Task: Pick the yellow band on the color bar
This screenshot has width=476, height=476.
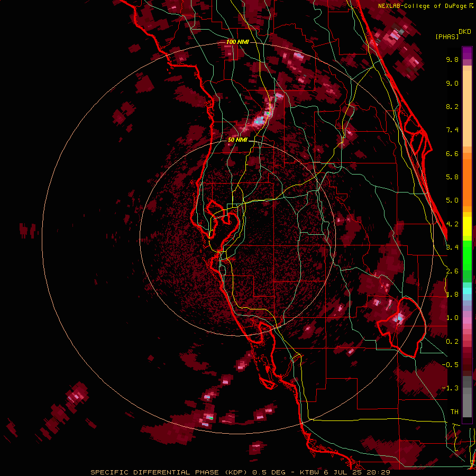Action: [467, 226]
